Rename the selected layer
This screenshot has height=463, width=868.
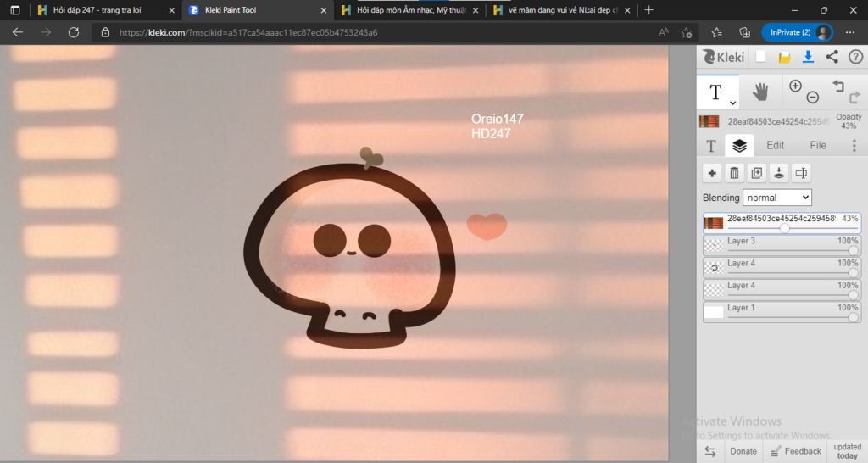point(801,173)
